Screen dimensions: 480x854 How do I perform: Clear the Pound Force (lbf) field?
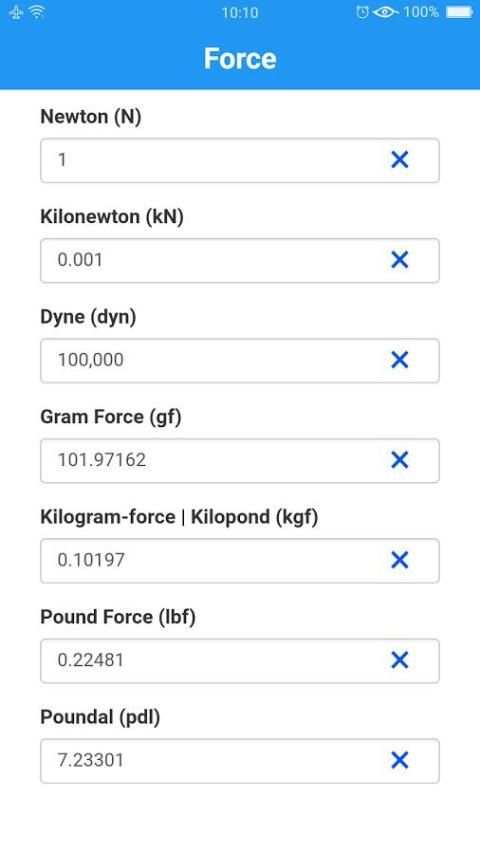[399, 660]
